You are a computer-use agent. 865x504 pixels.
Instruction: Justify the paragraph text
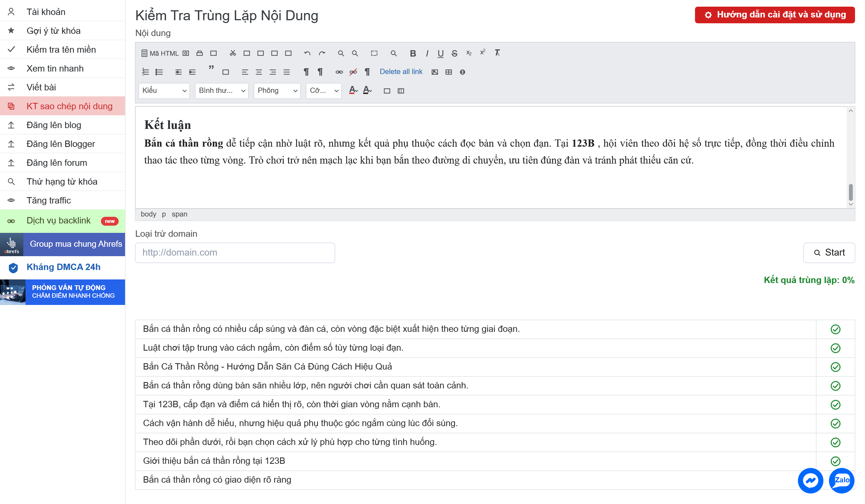pos(287,72)
